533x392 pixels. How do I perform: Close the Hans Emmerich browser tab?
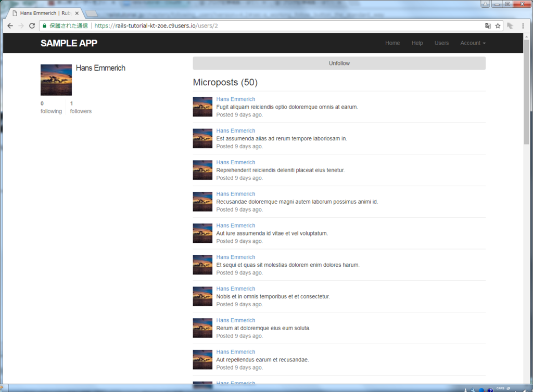tap(77, 13)
